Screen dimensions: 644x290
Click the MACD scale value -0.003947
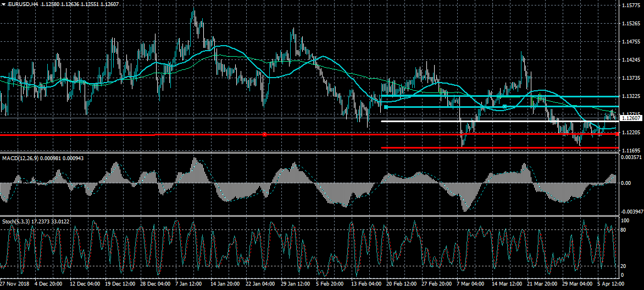[x=631, y=212]
